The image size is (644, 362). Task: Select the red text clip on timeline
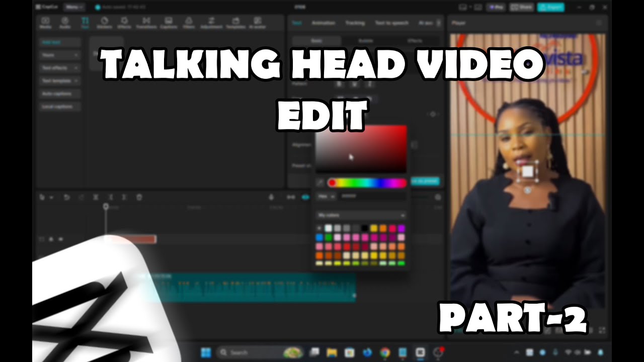pyautogui.click(x=130, y=239)
